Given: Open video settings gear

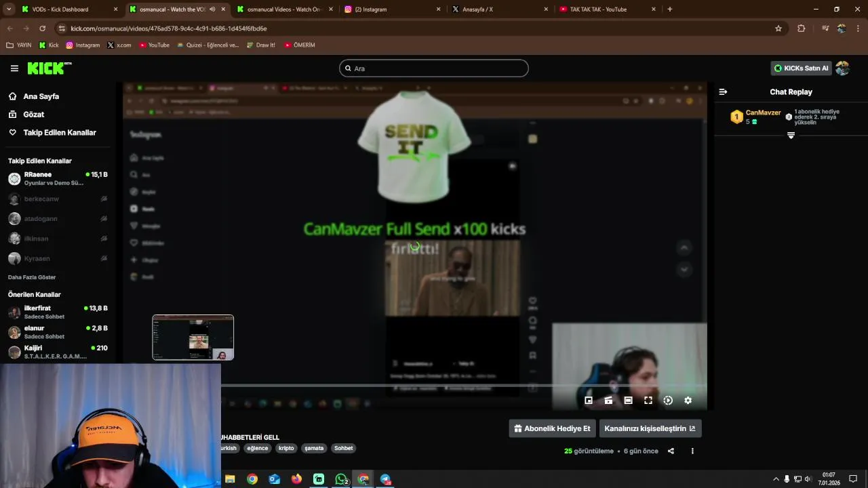Looking at the screenshot, I should click(x=688, y=401).
